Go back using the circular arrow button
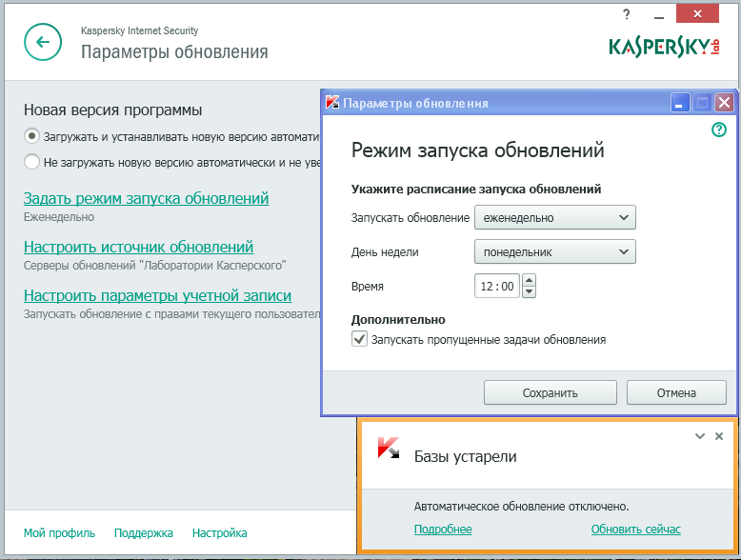The height and width of the screenshot is (560, 741). tap(43, 42)
